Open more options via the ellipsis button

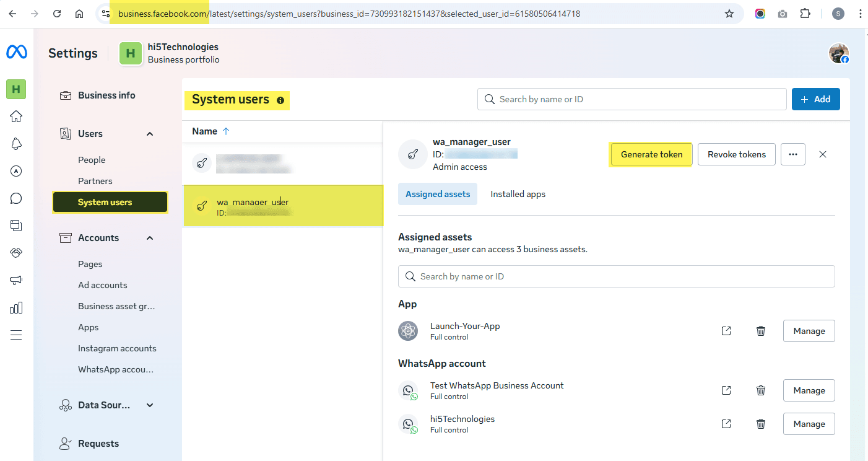793,154
